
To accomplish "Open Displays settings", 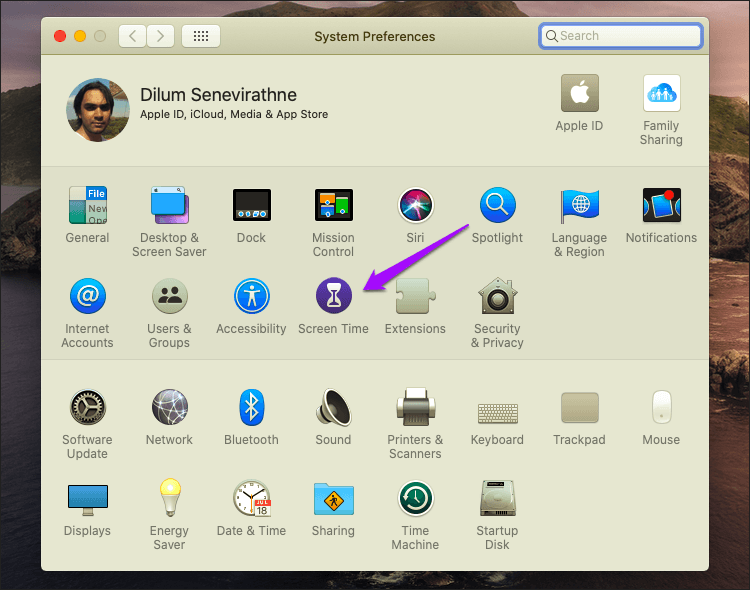I will coord(88,499).
